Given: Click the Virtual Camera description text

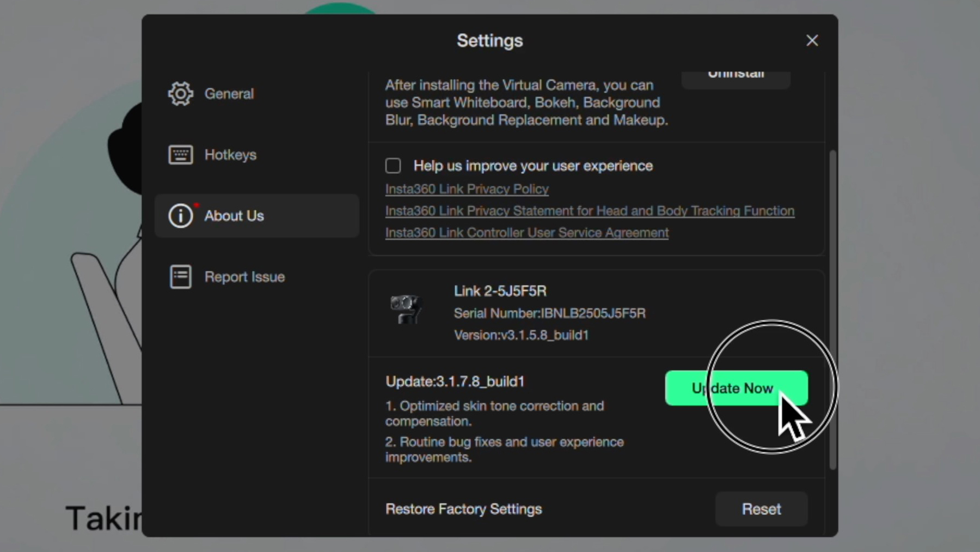Looking at the screenshot, I should click(x=526, y=102).
